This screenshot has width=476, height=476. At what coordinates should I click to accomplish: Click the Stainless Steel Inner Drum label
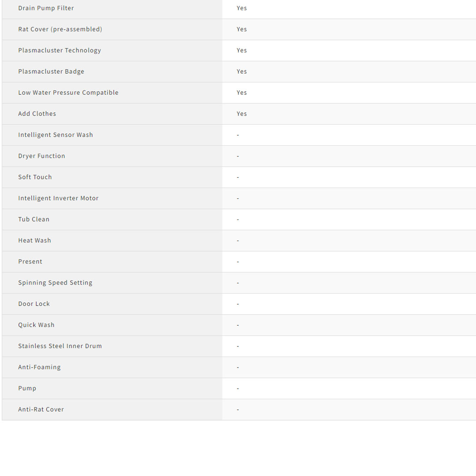(x=60, y=346)
